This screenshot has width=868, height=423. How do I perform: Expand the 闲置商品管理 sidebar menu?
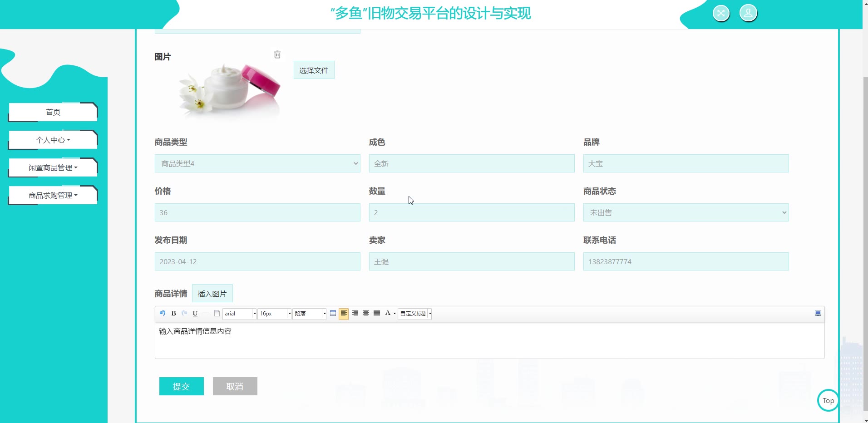pyautogui.click(x=53, y=168)
